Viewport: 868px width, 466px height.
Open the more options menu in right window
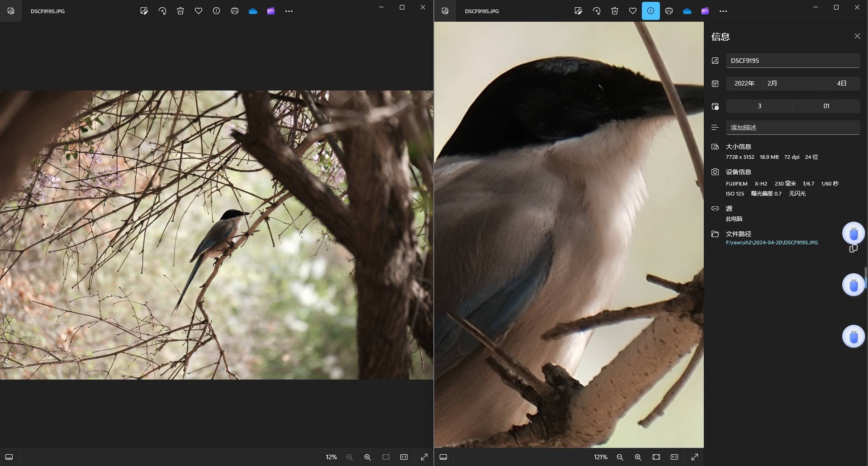723,11
